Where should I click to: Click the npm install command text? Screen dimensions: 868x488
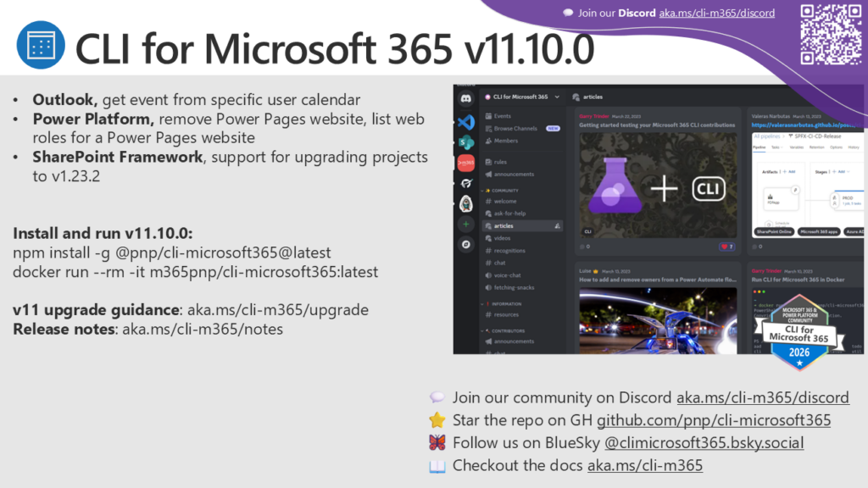171,252
